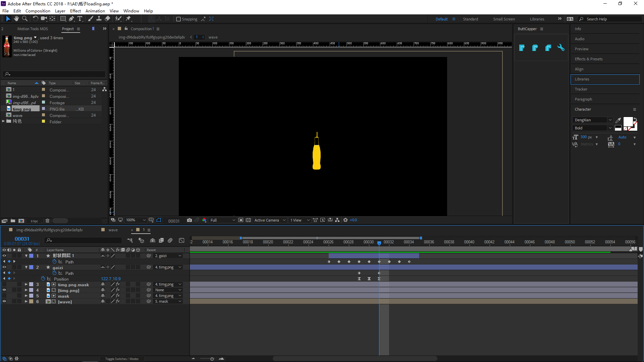
Task: Click the ButtCapper wrench icon
Action: [561, 48]
